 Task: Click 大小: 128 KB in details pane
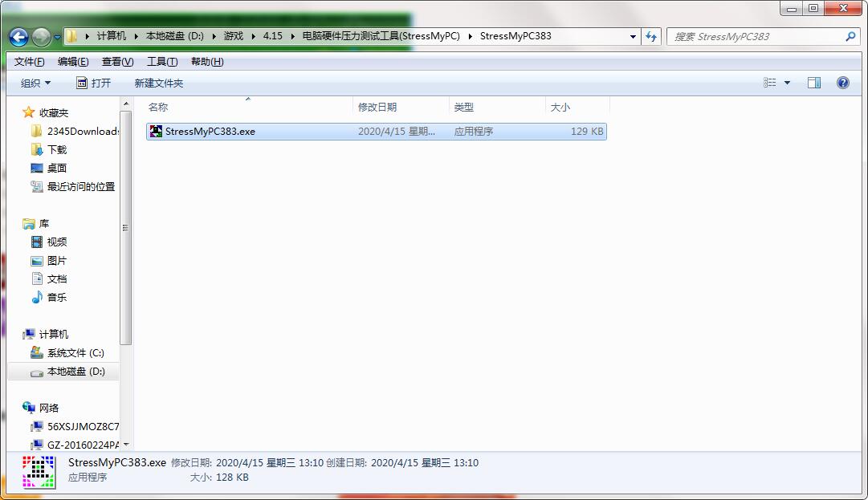coord(219,478)
